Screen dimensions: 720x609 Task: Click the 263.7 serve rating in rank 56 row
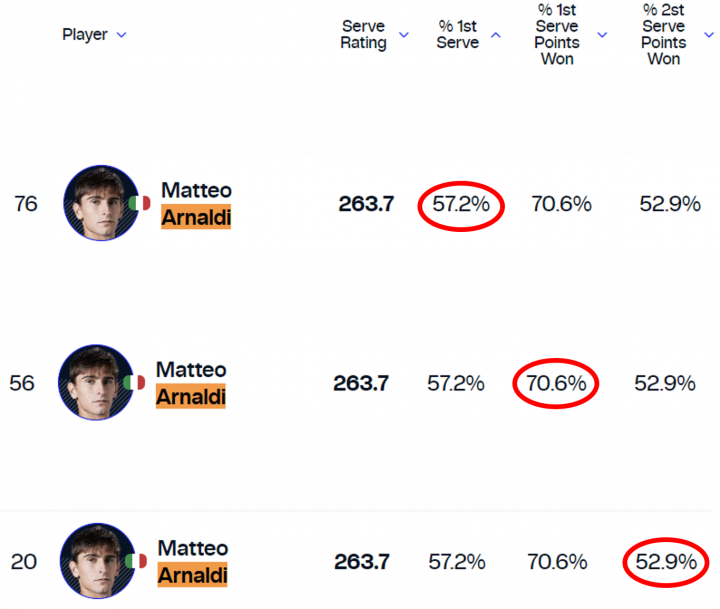click(361, 383)
